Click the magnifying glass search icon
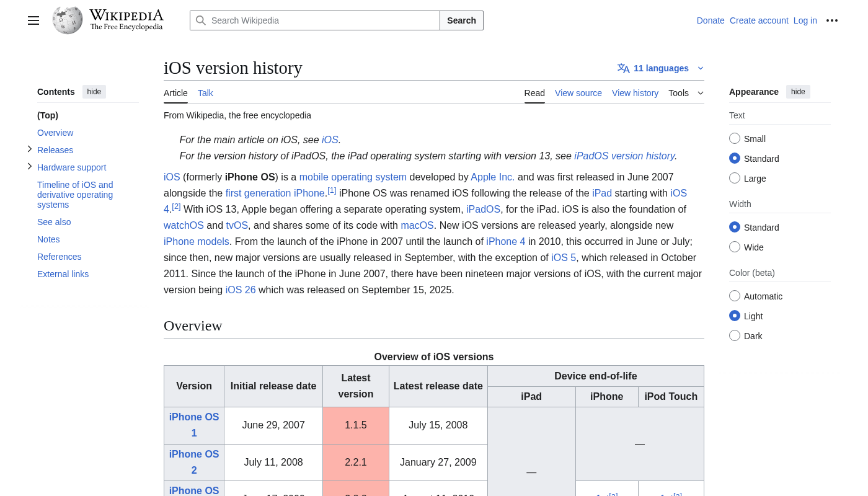 pos(201,20)
